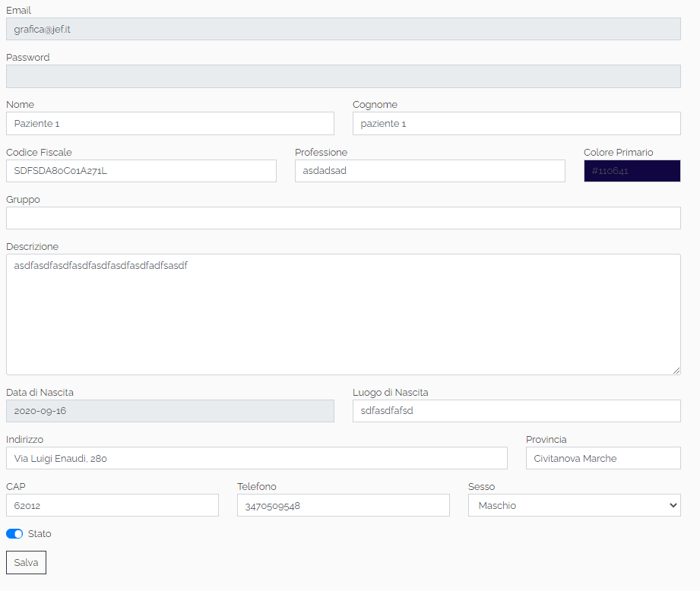The image size is (700, 591).
Task: Click the Data di Nascita field
Action: [x=169, y=411]
